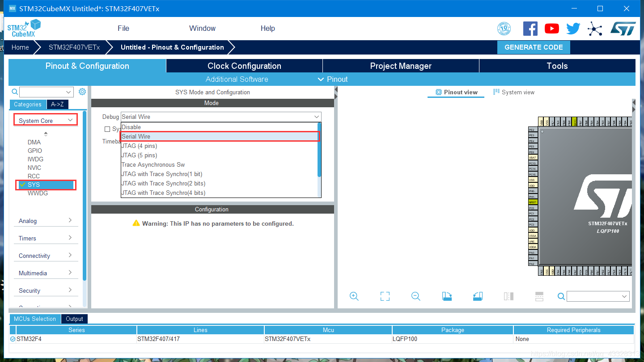This screenshot has width=644, height=362.
Task: Switch to the Tools tab
Action: [557, 66]
